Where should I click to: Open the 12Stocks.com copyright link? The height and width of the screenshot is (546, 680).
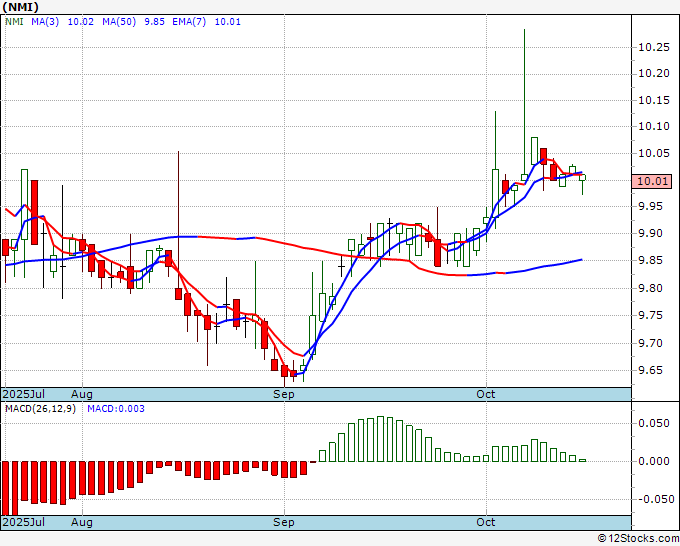pyautogui.click(x=638, y=539)
